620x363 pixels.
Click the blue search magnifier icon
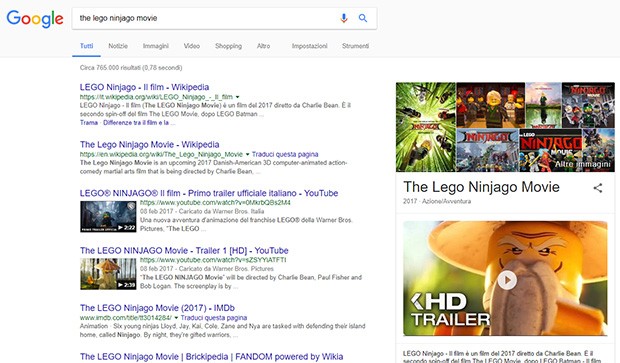(x=363, y=18)
